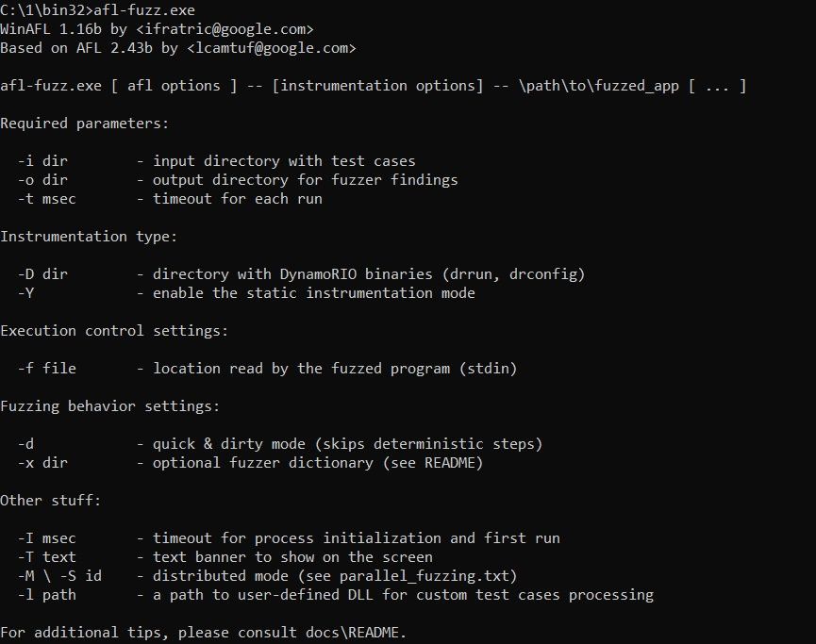The height and width of the screenshot is (644, 816).
Task: Click the "-Y" static instrumentation option
Action: 26,293
